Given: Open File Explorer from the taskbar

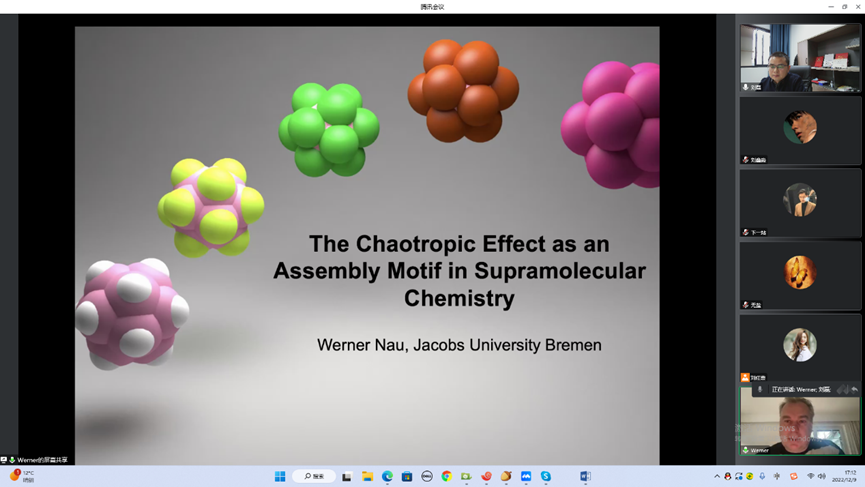Looking at the screenshot, I should click(367, 477).
